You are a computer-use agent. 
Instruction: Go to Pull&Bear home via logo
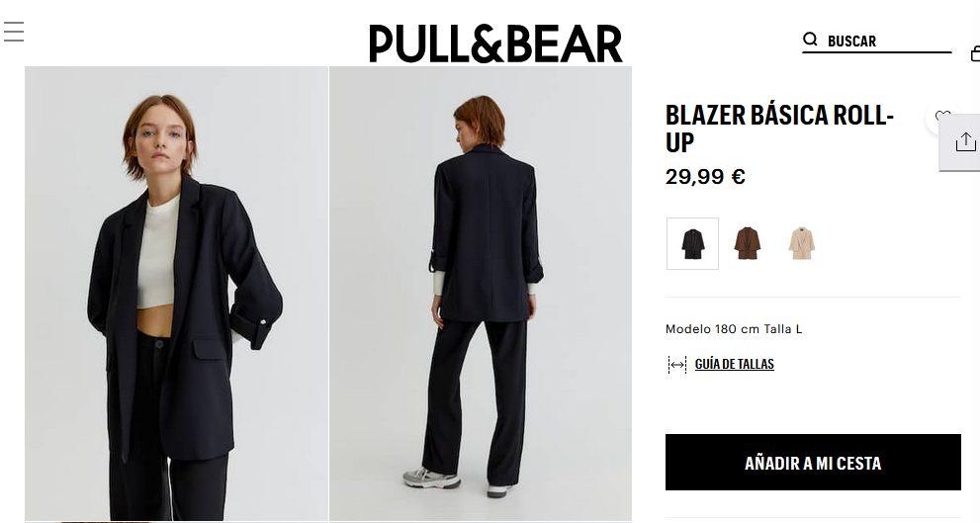click(x=495, y=44)
